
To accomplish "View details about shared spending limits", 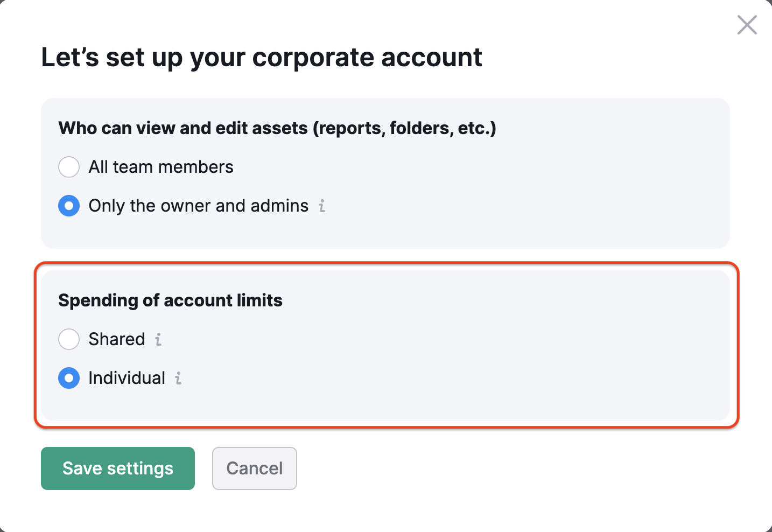I will pos(158,339).
